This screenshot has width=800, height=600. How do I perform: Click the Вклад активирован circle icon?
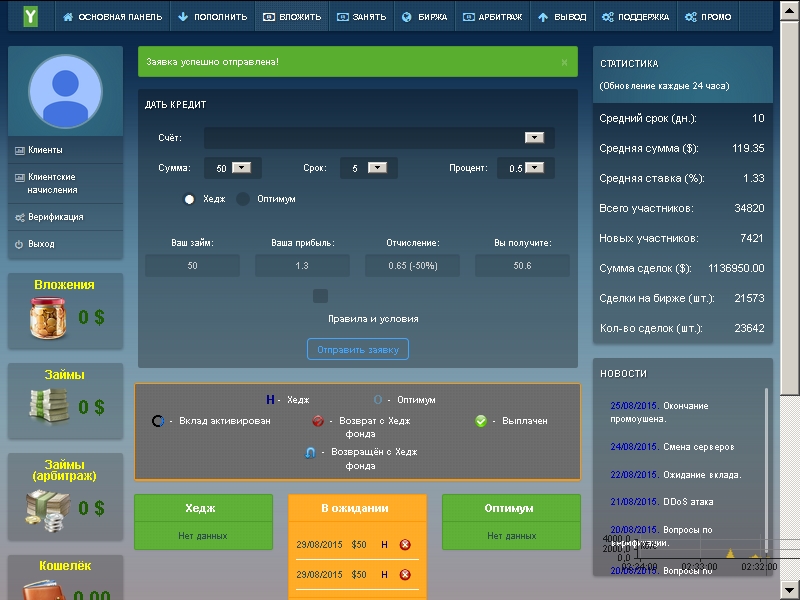click(x=158, y=421)
